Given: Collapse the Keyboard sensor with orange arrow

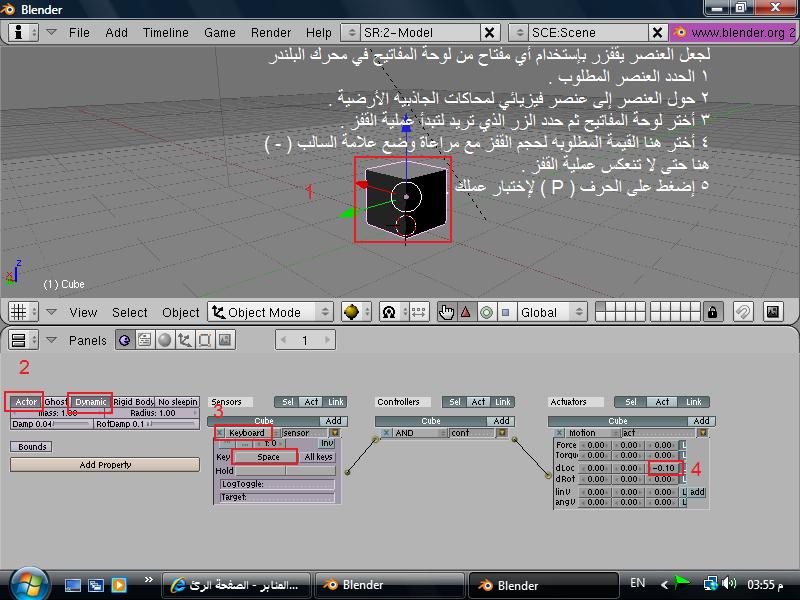Looking at the screenshot, I should click(336, 433).
